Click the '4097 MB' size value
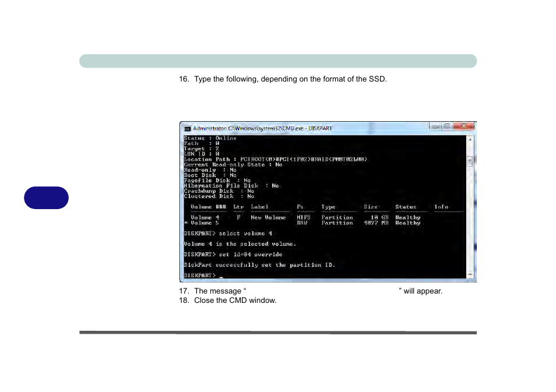 click(376, 223)
